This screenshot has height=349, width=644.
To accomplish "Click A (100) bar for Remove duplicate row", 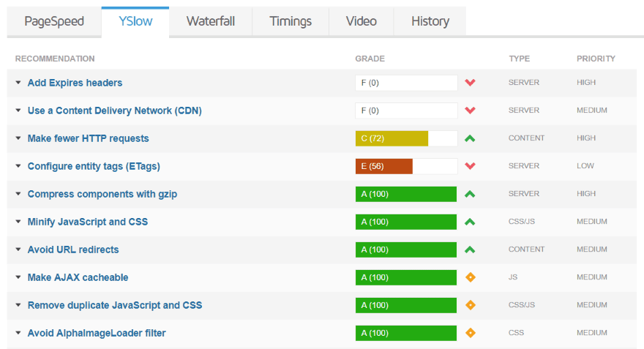I will [406, 305].
